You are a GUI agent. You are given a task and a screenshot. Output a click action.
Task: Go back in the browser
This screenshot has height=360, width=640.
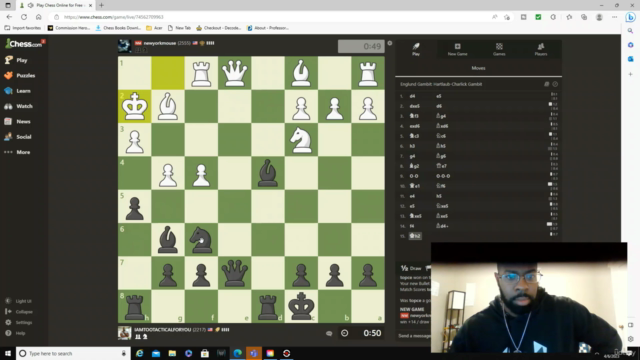[x=9, y=17]
